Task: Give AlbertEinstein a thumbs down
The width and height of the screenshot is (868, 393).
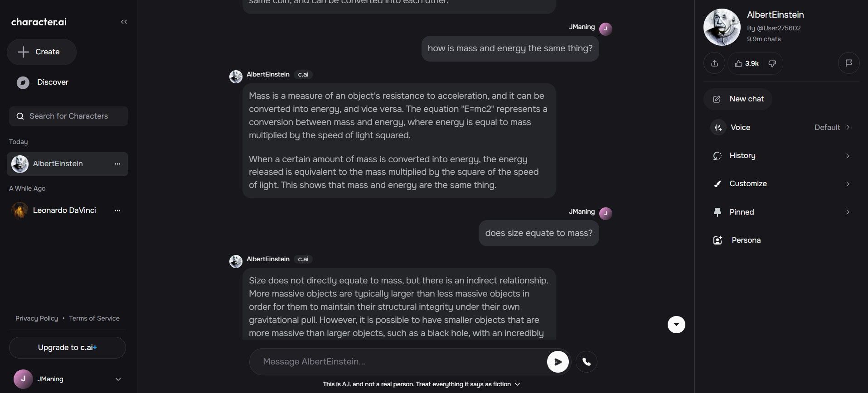Action: point(772,63)
